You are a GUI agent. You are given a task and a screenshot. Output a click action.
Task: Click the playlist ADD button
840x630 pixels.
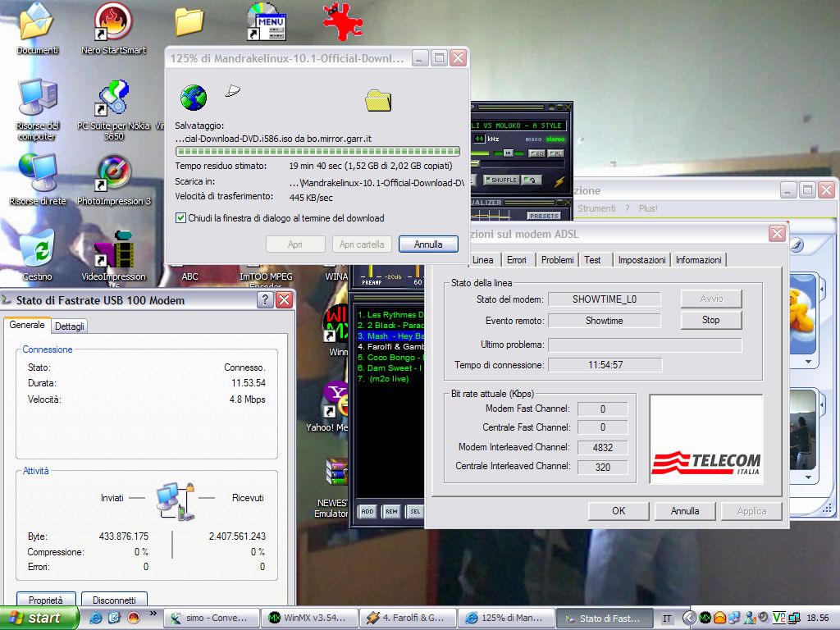tap(367, 512)
